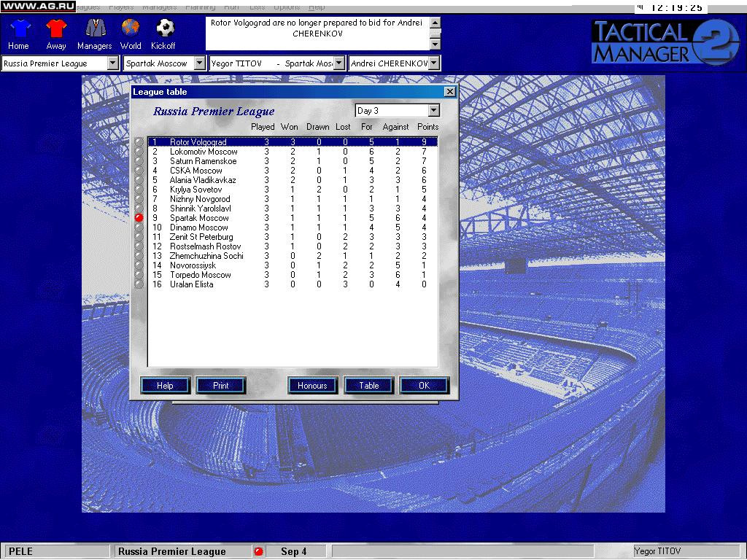
Task: Click the Table button
Action: [368, 385]
